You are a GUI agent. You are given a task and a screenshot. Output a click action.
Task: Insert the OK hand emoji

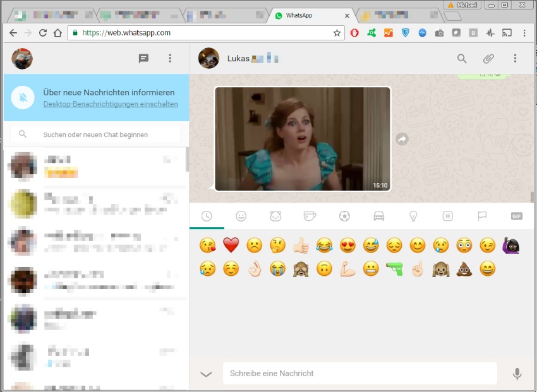coord(255,269)
